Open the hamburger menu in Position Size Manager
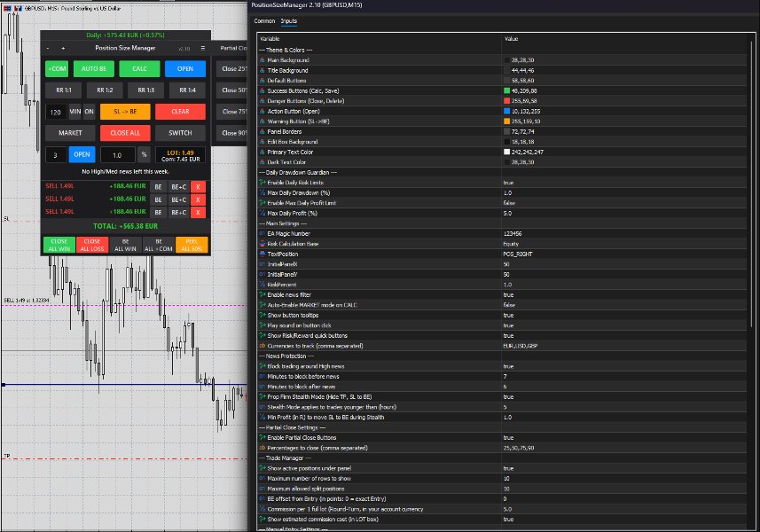The width and height of the screenshot is (760, 532). [202, 48]
